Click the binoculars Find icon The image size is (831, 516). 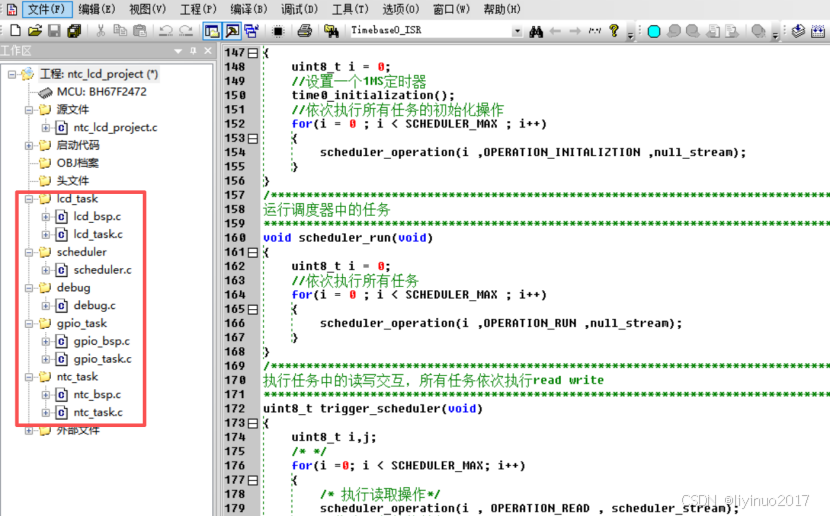coord(536,31)
